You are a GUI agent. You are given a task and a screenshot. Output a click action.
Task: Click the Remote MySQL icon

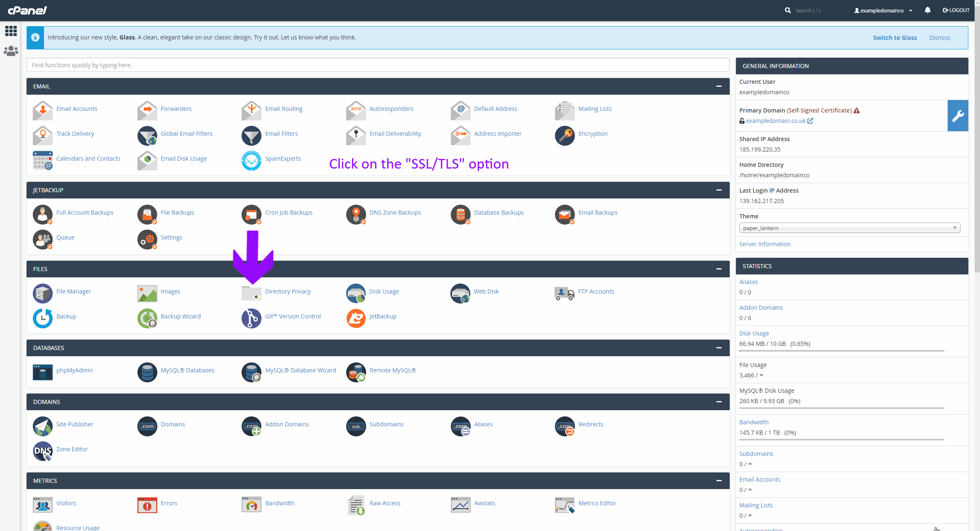click(x=356, y=372)
